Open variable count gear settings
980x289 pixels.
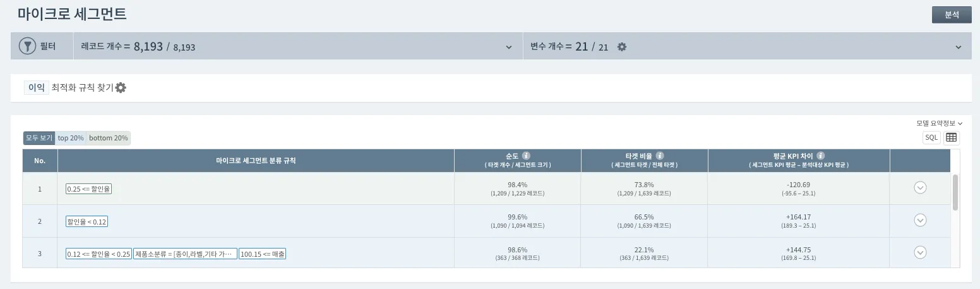[622, 47]
